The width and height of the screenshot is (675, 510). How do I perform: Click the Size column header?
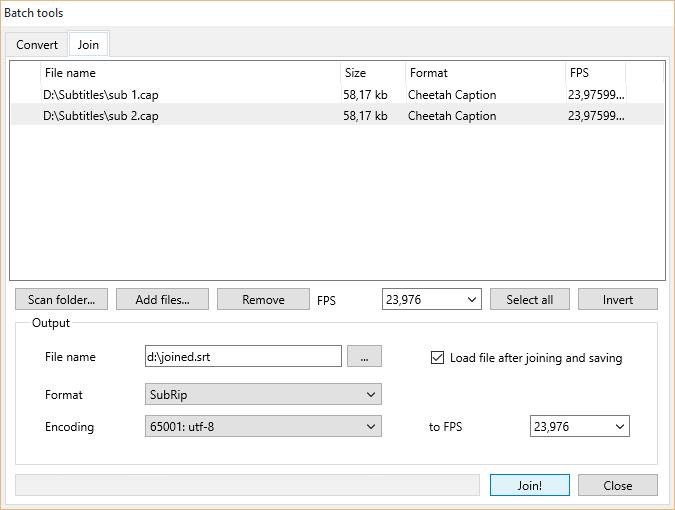point(372,73)
